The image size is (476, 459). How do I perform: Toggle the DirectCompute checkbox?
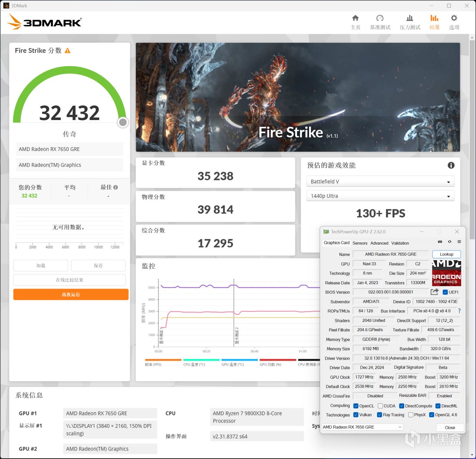point(402,406)
